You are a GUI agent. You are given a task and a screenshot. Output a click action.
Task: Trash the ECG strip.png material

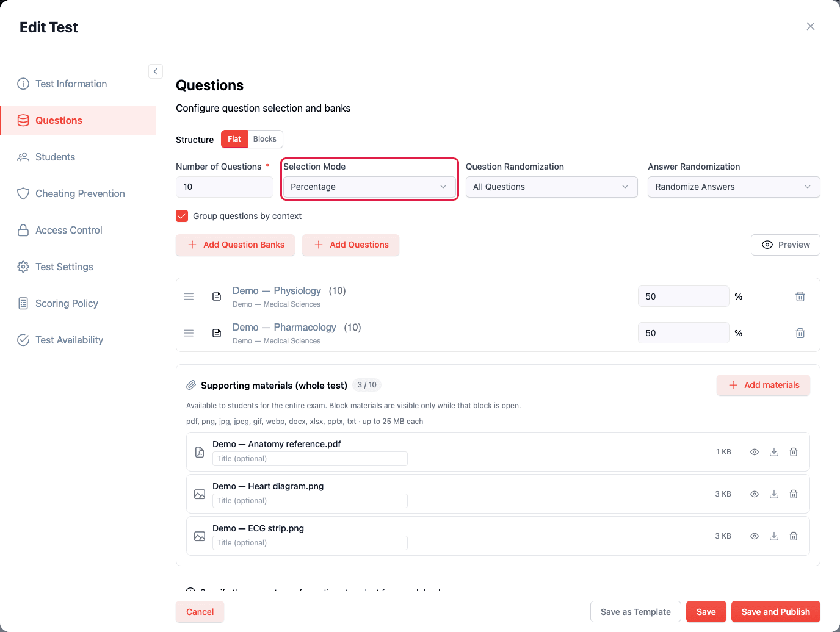pyautogui.click(x=794, y=536)
